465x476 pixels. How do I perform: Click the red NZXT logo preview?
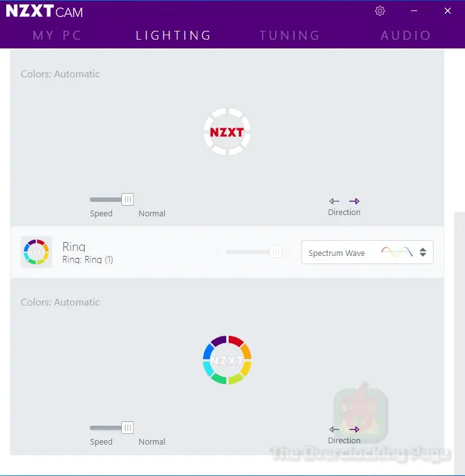click(227, 132)
